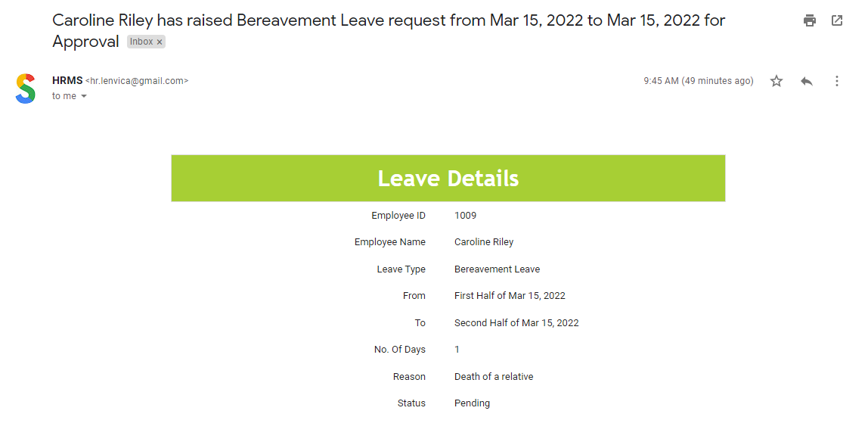Star this HRMS email
The height and width of the screenshot is (445, 868).
[777, 81]
